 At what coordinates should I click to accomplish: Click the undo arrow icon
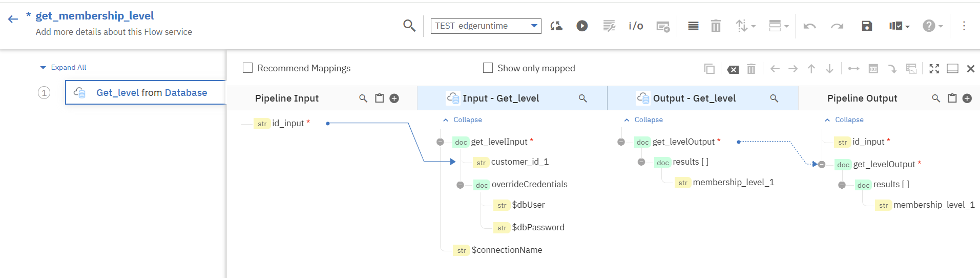809,26
